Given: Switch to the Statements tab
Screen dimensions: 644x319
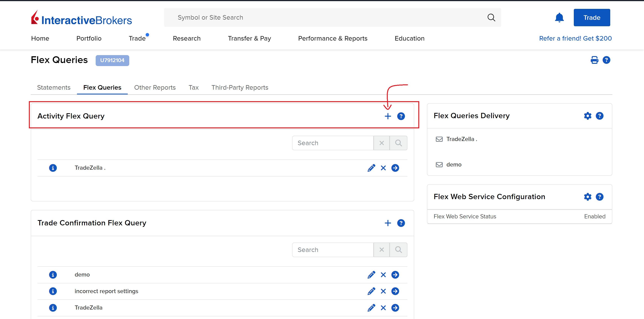Looking at the screenshot, I should click(x=54, y=88).
